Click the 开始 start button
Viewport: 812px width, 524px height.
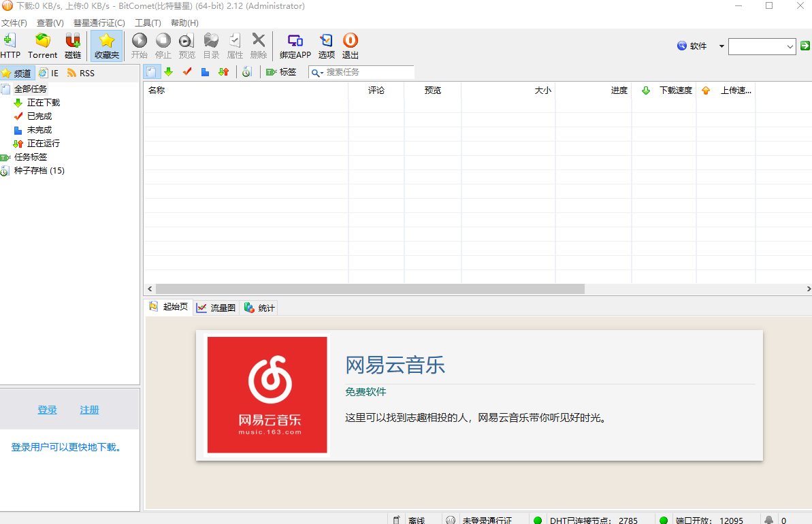click(140, 46)
